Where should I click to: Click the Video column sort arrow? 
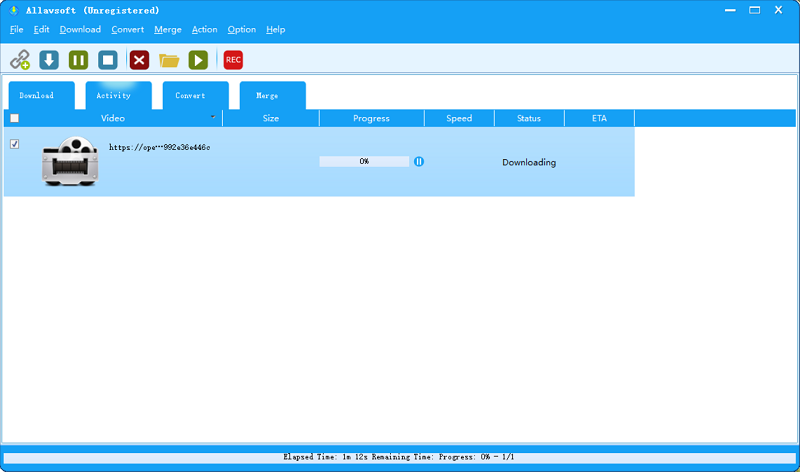click(x=213, y=117)
